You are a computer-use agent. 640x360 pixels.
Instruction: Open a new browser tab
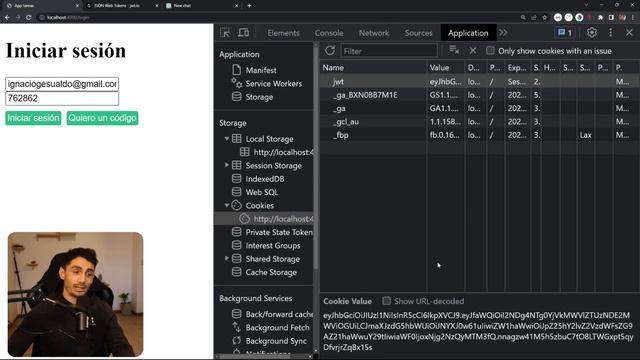[249, 6]
